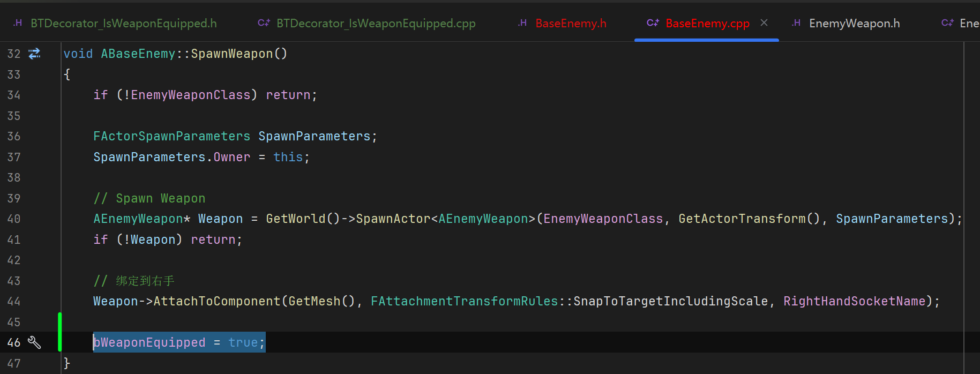The height and width of the screenshot is (374, 980).
Task: Click the header icon on EnemyWeapon.h tab
Action: 796,23
